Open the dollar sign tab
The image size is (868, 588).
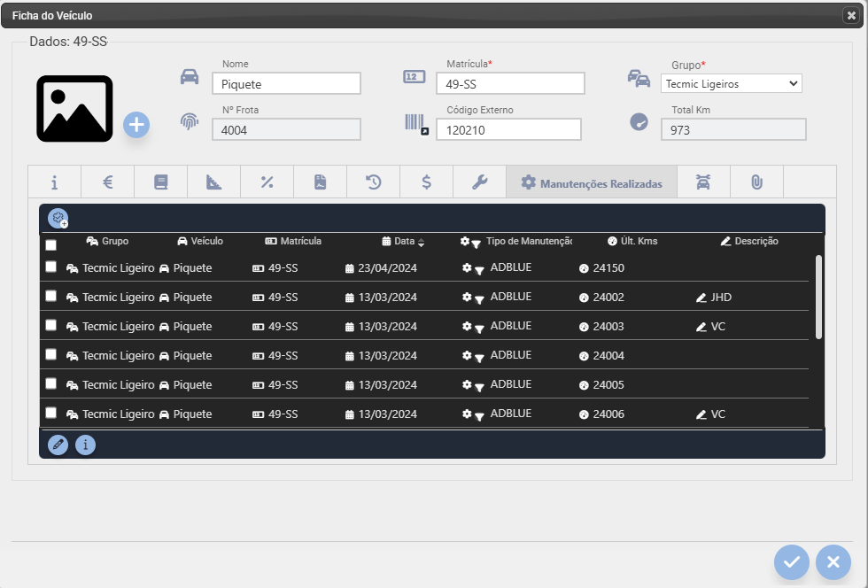[427, 182]
